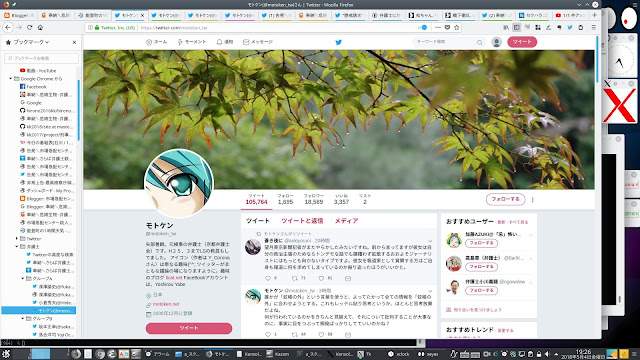Click the bookmarks sidebar vertical scrollbar
640x360 pixels.
tap(78, 110)
